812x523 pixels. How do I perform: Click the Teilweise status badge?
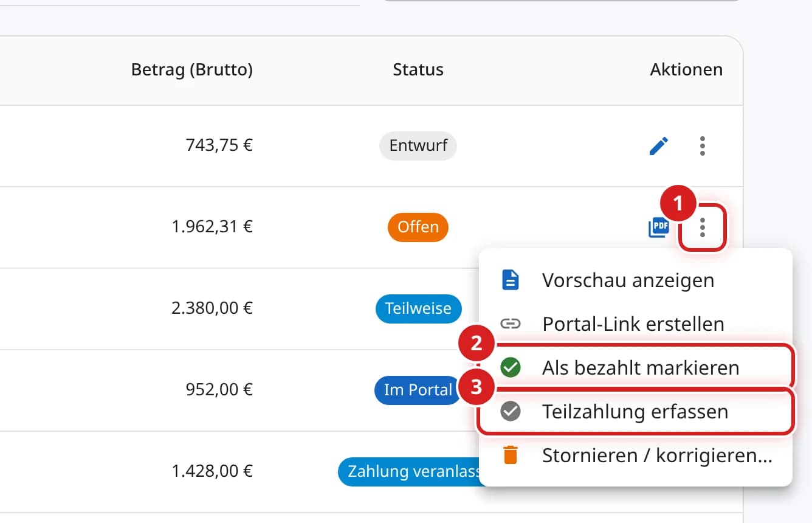tap(418, 308)
